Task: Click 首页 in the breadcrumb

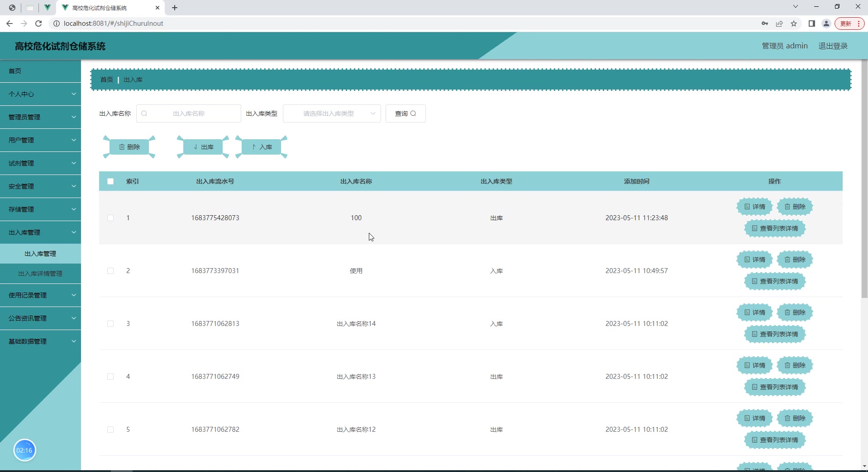Action: 107,80
